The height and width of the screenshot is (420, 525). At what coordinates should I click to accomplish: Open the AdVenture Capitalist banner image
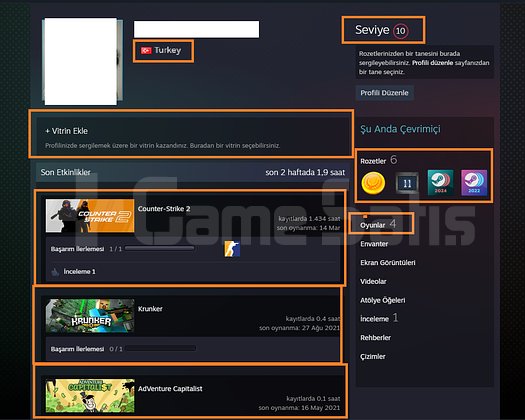(90, 396)
